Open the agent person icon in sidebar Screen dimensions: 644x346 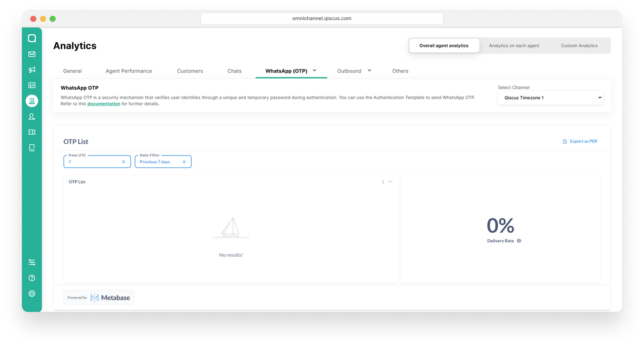click(32, 116)
